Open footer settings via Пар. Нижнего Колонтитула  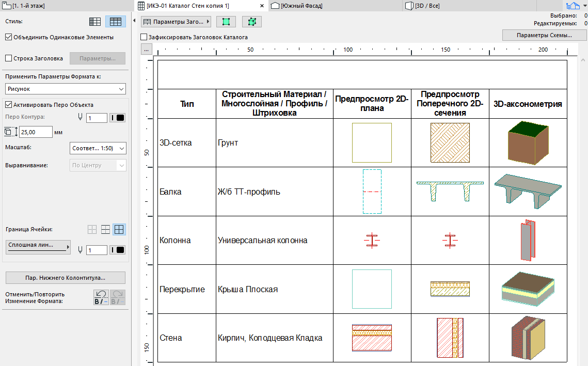65,277
